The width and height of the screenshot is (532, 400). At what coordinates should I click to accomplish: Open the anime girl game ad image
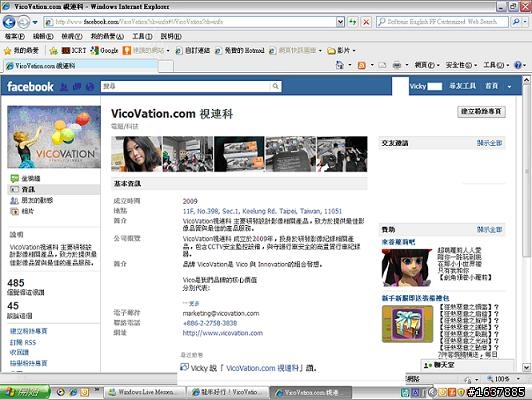406,268
